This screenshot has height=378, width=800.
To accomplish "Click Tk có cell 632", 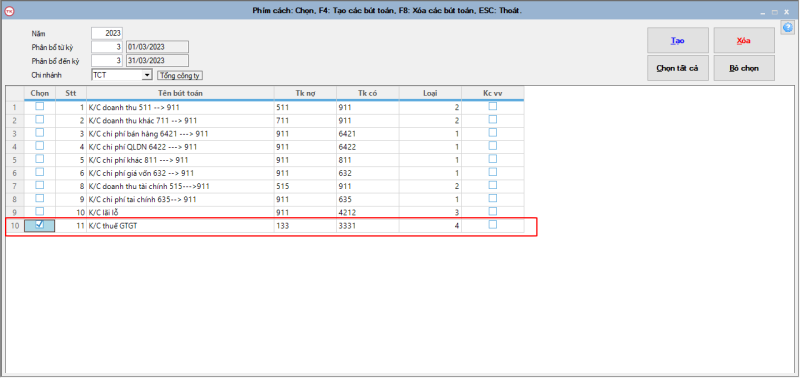I will click(x=368, y=173).
